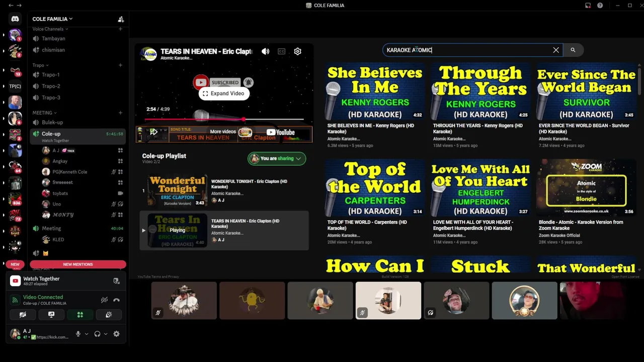Open the Video Connected signal indicator
Image resolution: width=644 pixels, height=362 pixels.
tap(15, 300)
